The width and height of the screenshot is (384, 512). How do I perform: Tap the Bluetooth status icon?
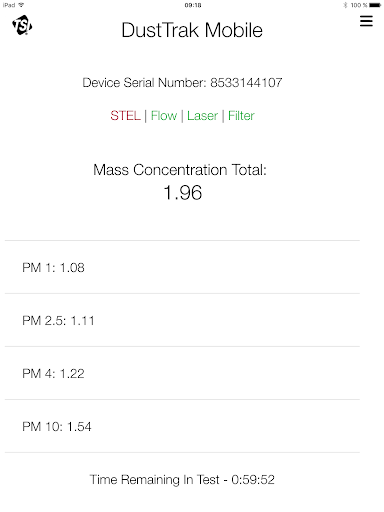point(345,5)
